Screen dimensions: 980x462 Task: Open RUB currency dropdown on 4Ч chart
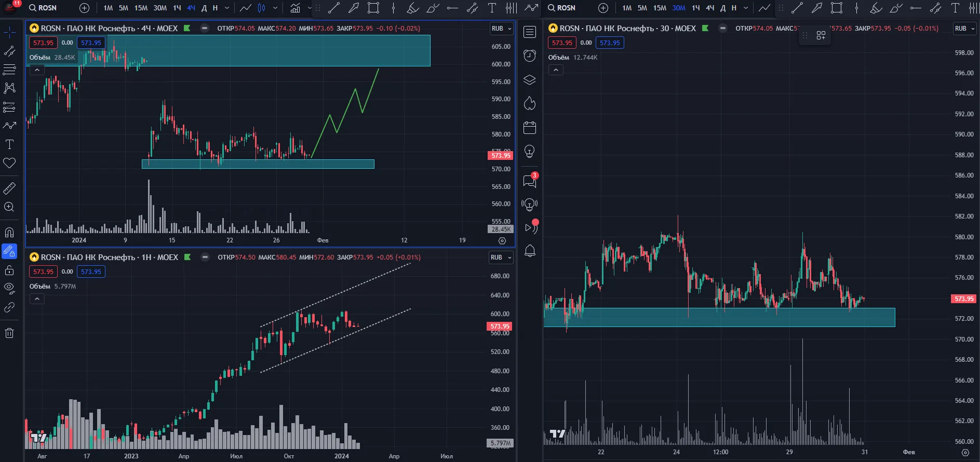tap(501, 29)
